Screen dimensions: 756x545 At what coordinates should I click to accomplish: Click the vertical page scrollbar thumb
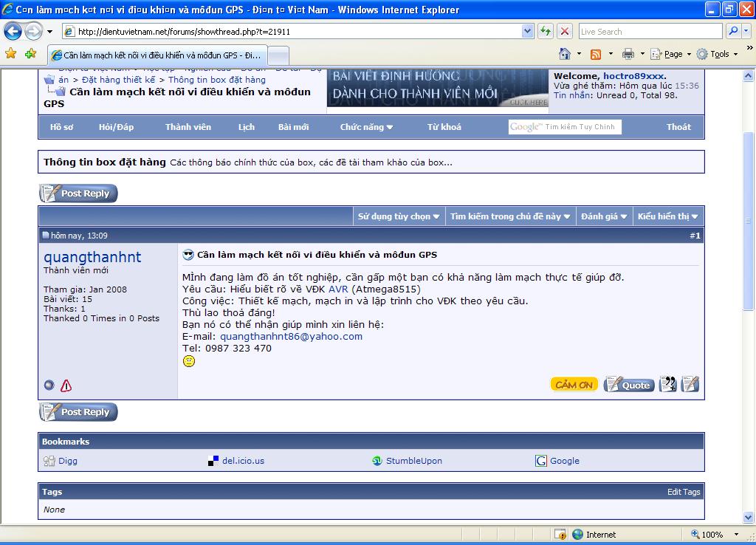click(x=748, y=221)
